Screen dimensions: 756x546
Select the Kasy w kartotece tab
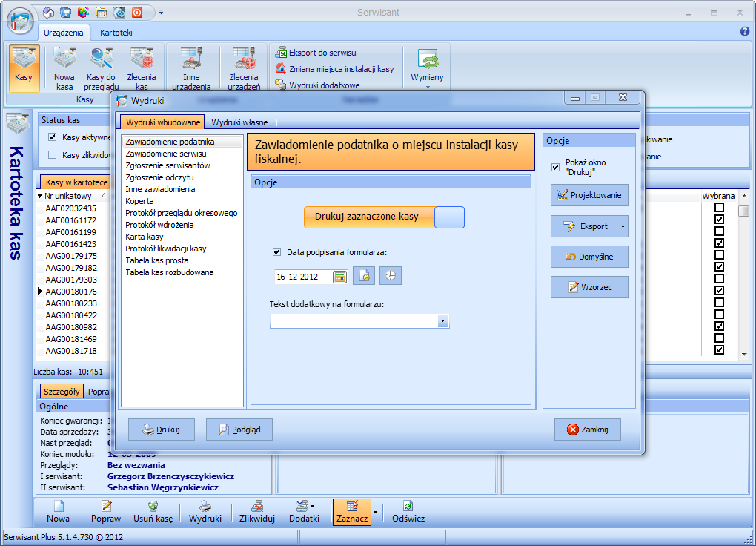click(76, 182)
